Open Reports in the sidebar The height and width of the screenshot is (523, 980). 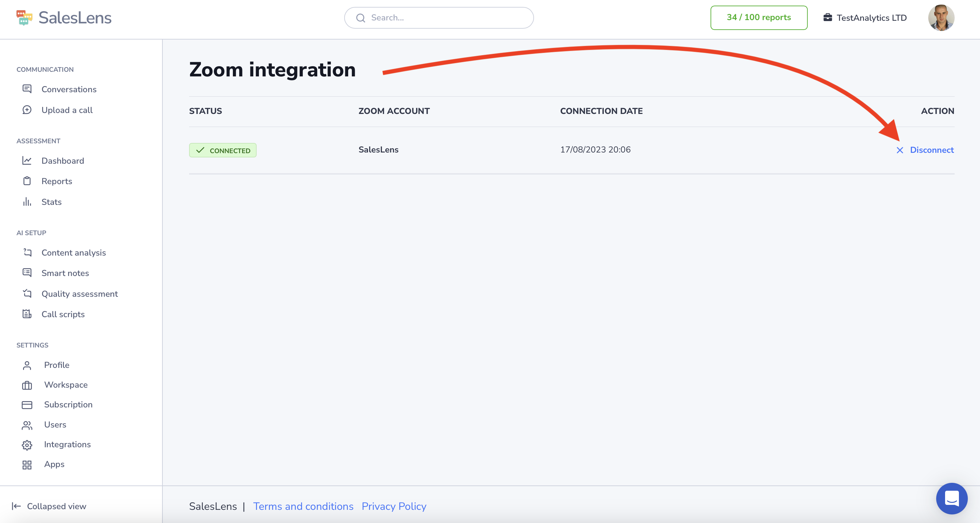coord(57,181)
